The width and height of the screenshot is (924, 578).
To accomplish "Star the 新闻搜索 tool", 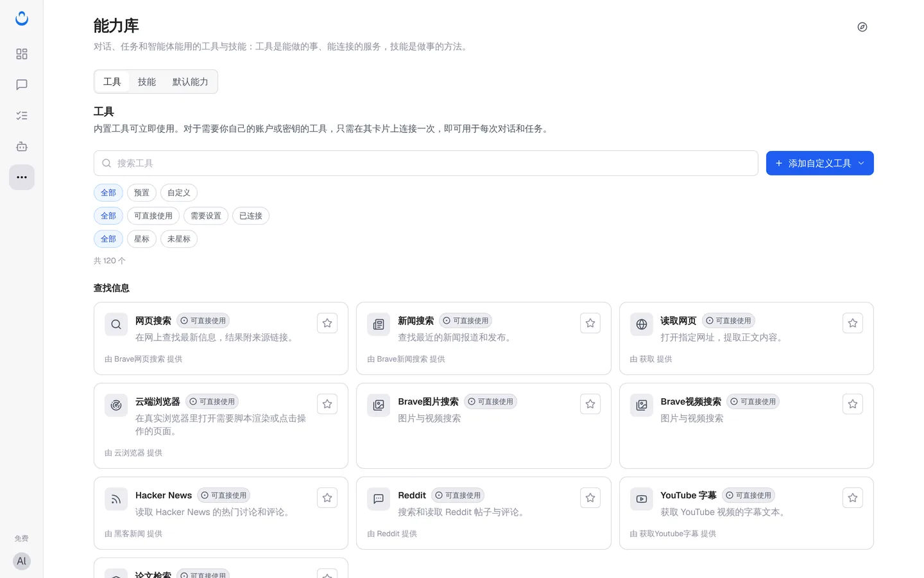I will point(590,323).
